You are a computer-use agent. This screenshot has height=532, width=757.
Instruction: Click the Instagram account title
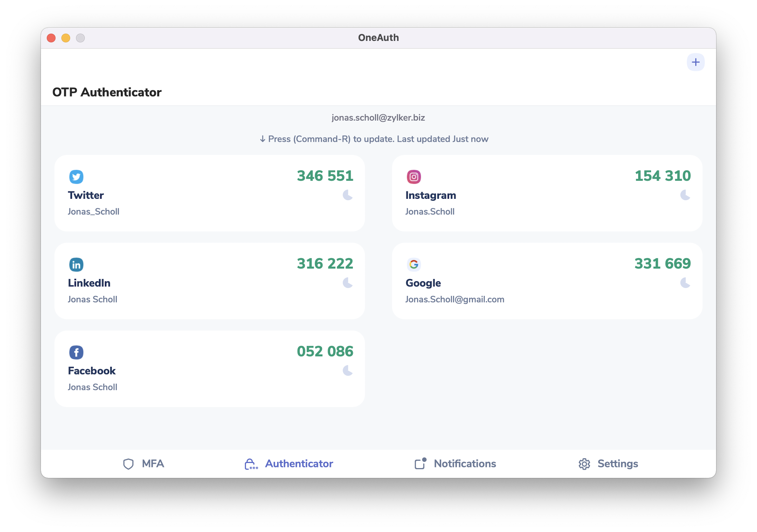point(431,195)
